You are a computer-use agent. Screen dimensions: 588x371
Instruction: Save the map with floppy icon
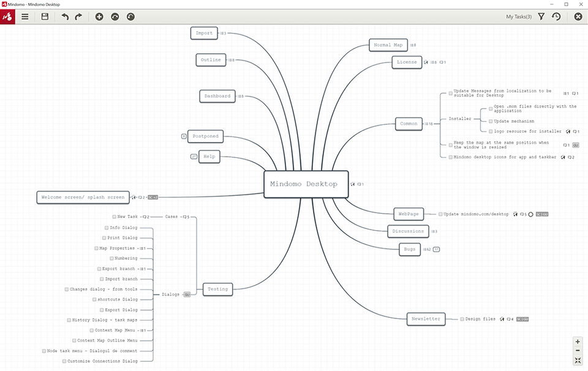tap(45, 17)
